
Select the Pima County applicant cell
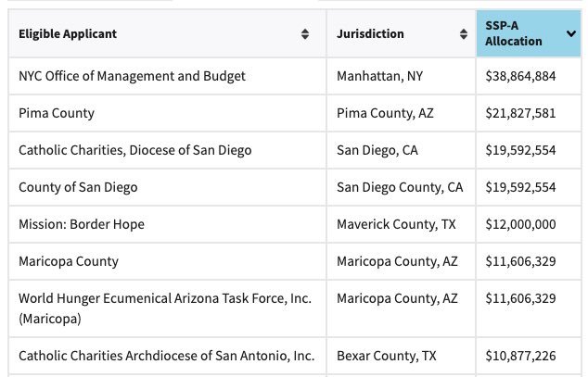pos(167,113)
